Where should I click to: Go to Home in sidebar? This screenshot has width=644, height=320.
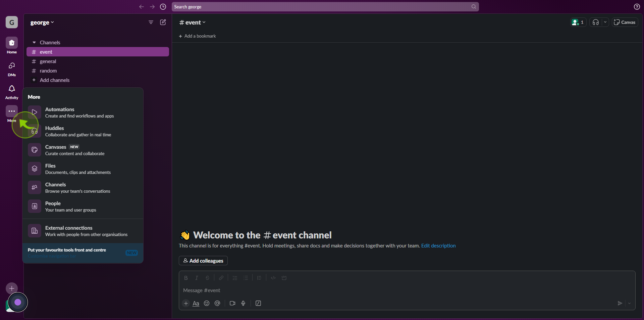pyautogui.click(x=12, y=45)
